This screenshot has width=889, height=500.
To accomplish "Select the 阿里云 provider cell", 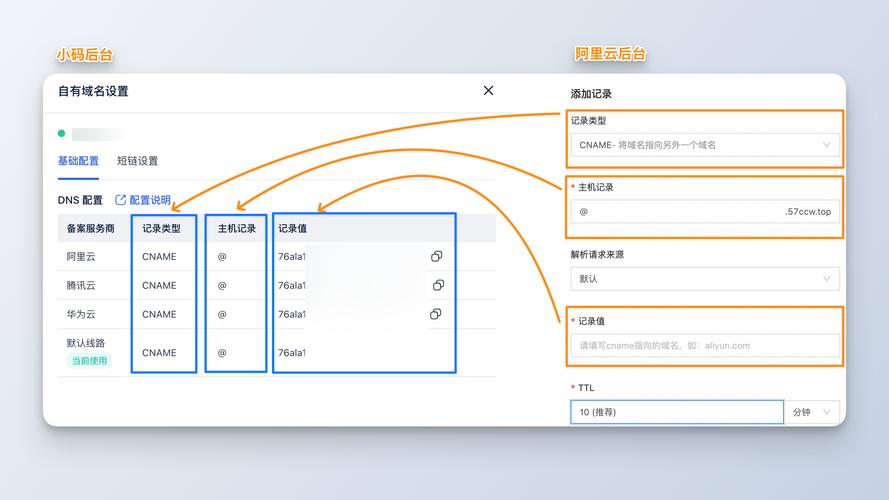I will [x=81, y=257].
